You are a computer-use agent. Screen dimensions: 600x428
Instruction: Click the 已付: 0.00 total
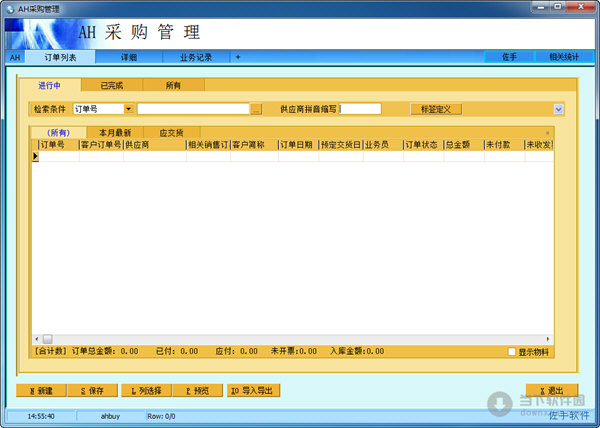177,352
